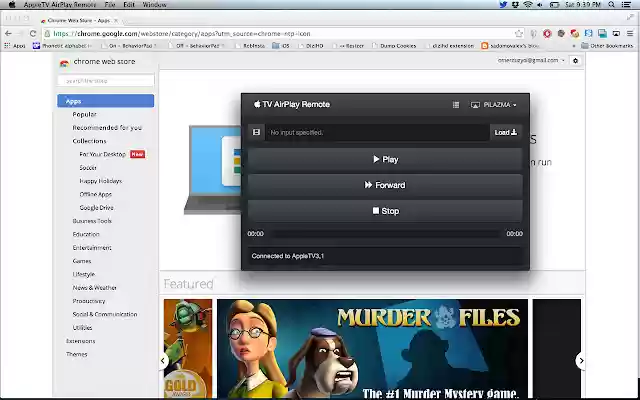Click the playback progress bar
The image size is (640, 400).
(385, 234)
